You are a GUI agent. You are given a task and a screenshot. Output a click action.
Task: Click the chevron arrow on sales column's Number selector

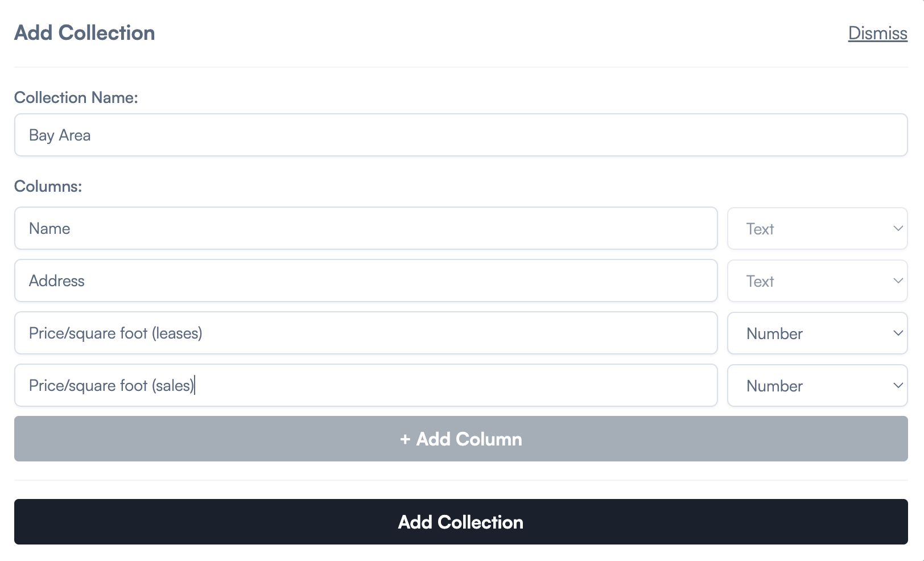point(898,386)
